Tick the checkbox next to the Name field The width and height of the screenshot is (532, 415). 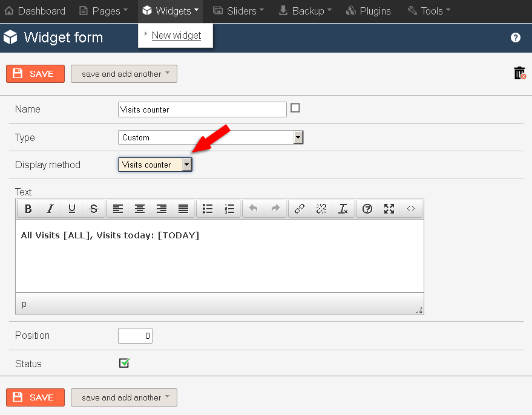point(295,108)
